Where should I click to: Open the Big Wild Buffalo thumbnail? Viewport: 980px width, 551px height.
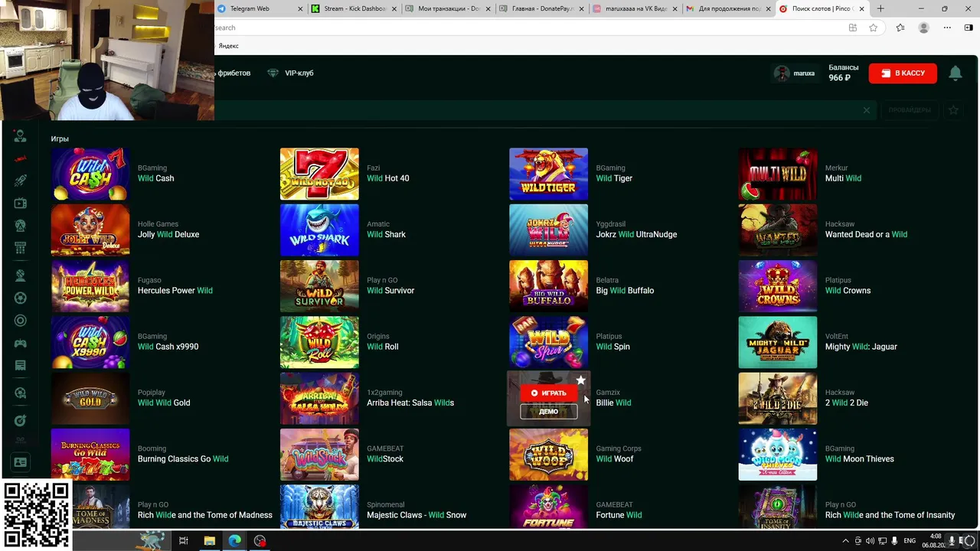coord(548,286)
